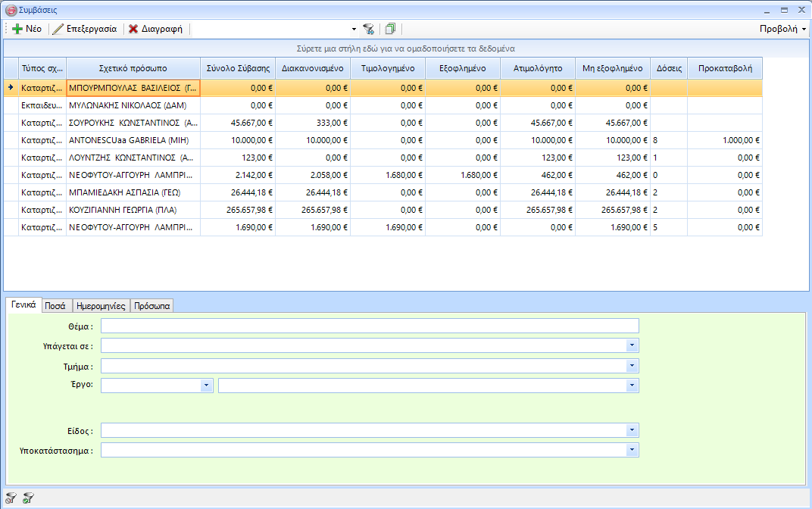Open the Τμήμα dropdown list
The image size is (812, 509).
click(632, 366)
